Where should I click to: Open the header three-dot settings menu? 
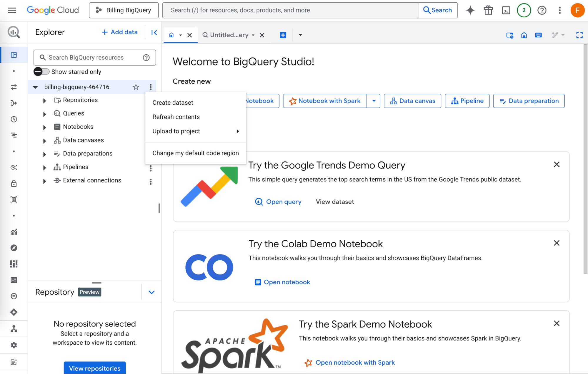click(x=560, y=10)
